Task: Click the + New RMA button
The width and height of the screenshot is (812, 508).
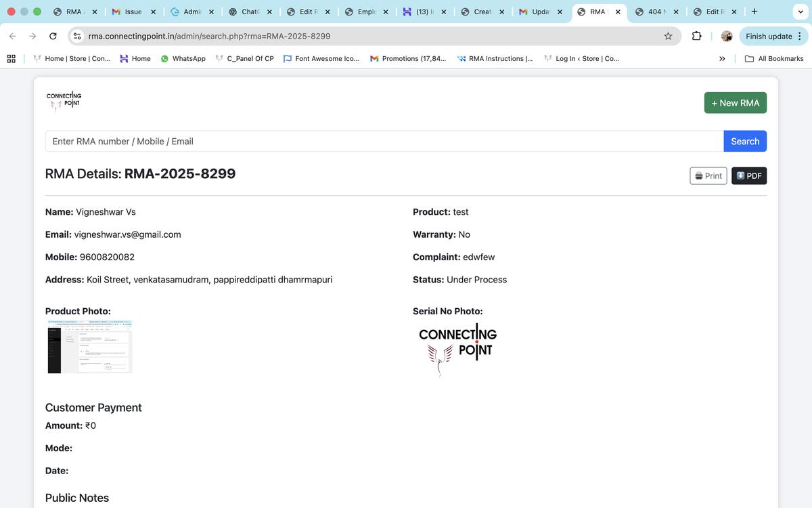Action: pyautogui.click(x=735, y=103)
